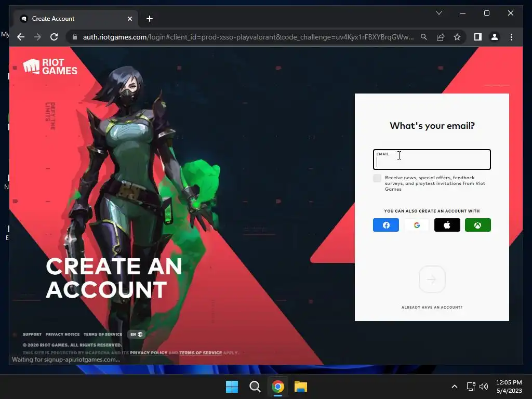532x399 pixels.
Task: Open the Privacy Notice footer link
Action: 62,334
